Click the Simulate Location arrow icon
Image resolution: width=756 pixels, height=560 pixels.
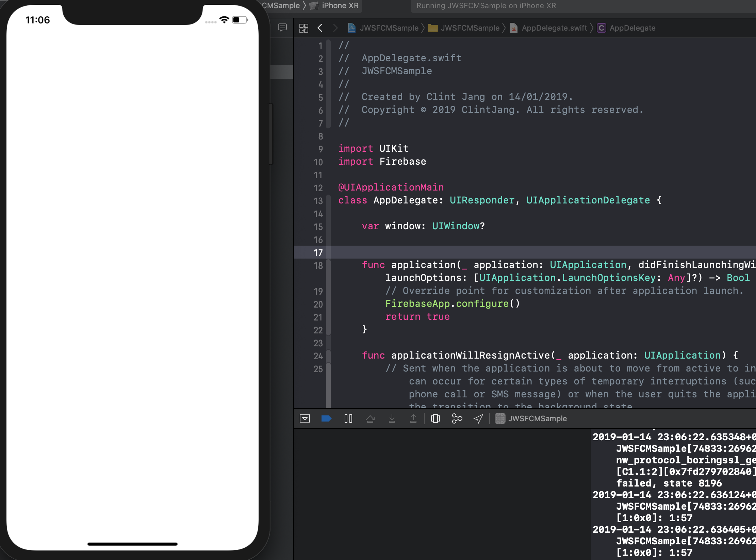tap(478, 418)
